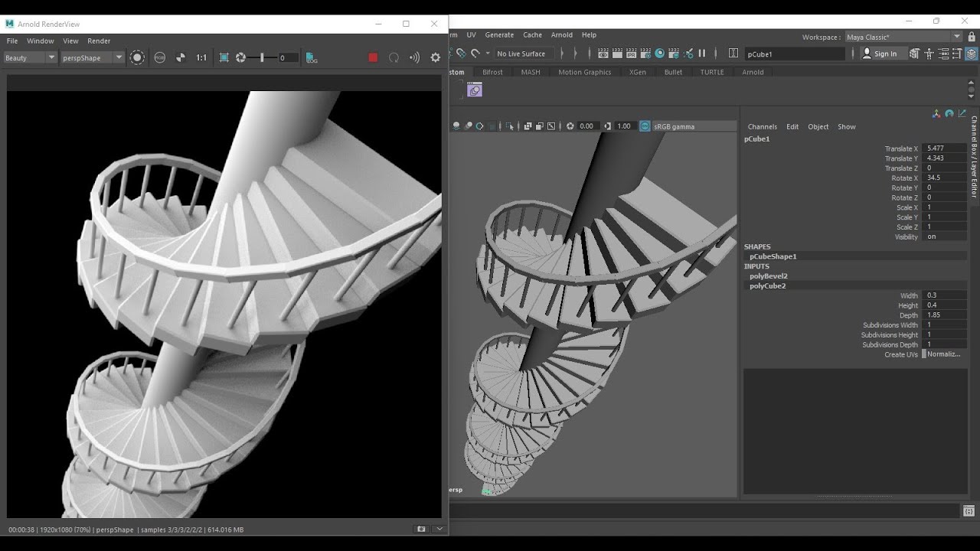Click the Translate X value field

point(946,148)
